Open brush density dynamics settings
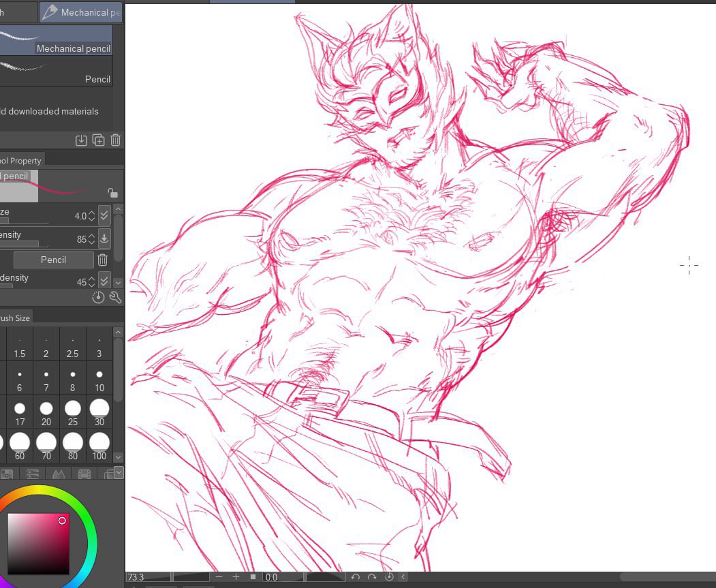This screenshot has height=588, width=716. pyautogui.click(x=104, y=238)
